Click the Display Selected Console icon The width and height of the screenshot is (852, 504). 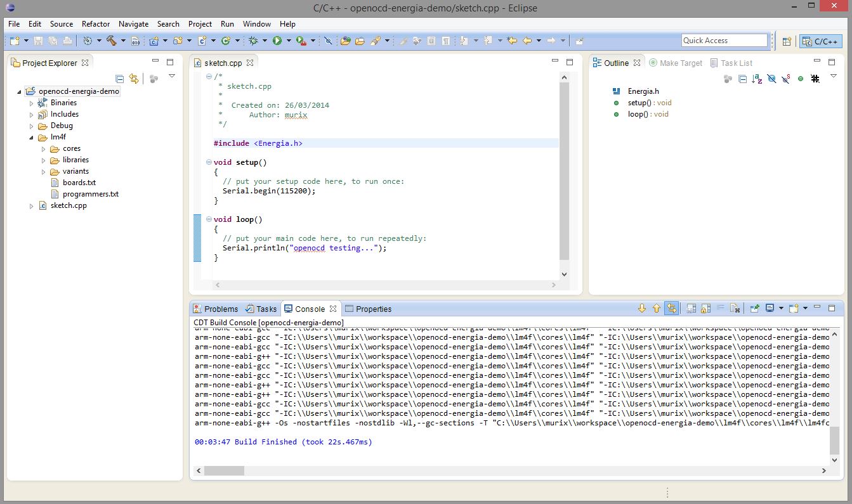click(770, 309)
